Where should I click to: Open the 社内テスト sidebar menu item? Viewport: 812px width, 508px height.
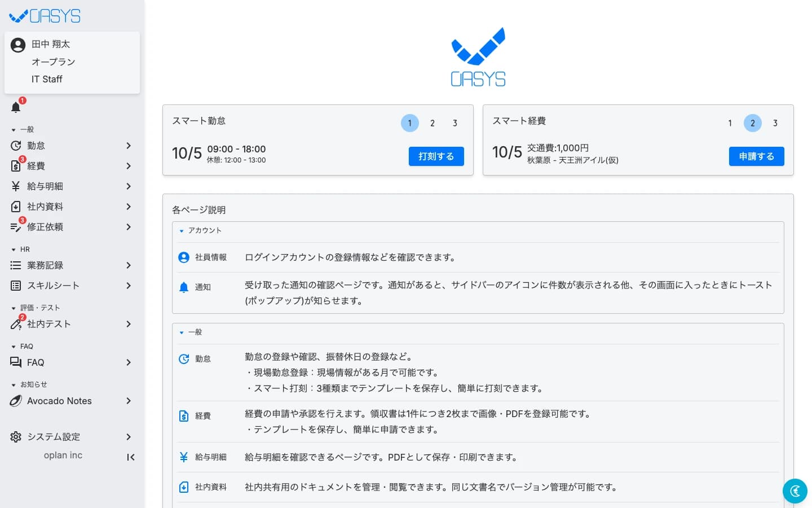click(72, 324)
